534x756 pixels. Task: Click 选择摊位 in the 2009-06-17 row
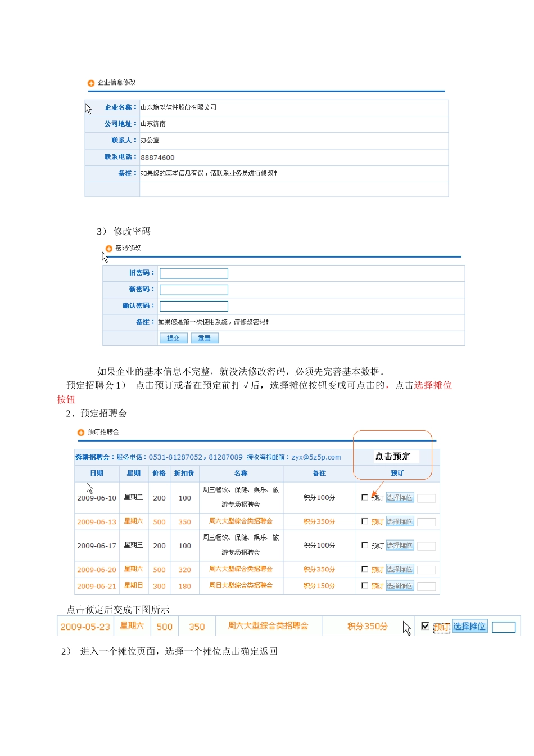pyautogui.click(x=400, y=546)
